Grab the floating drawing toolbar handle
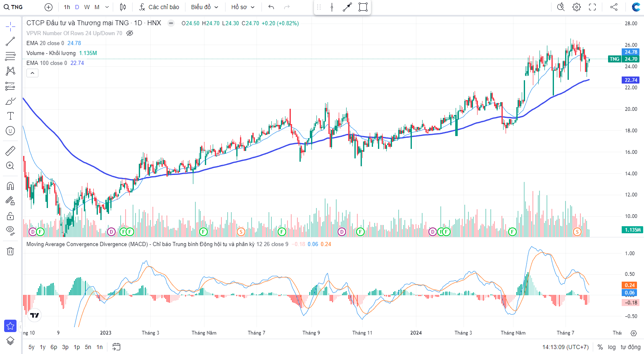The image size is (644, 354). (x=319, y=7)
